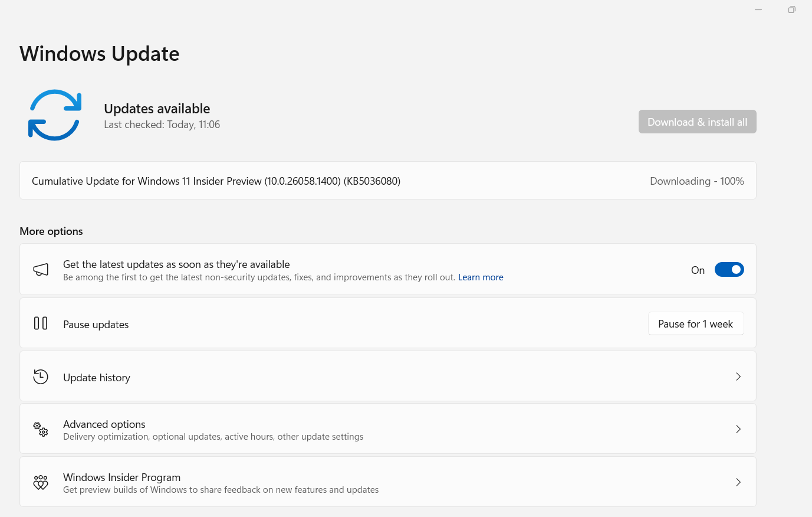Select the KB5036080 cumulative update entry
This screenshot has width=812, height=517.
pyautogui.click(x=216, y=181)
